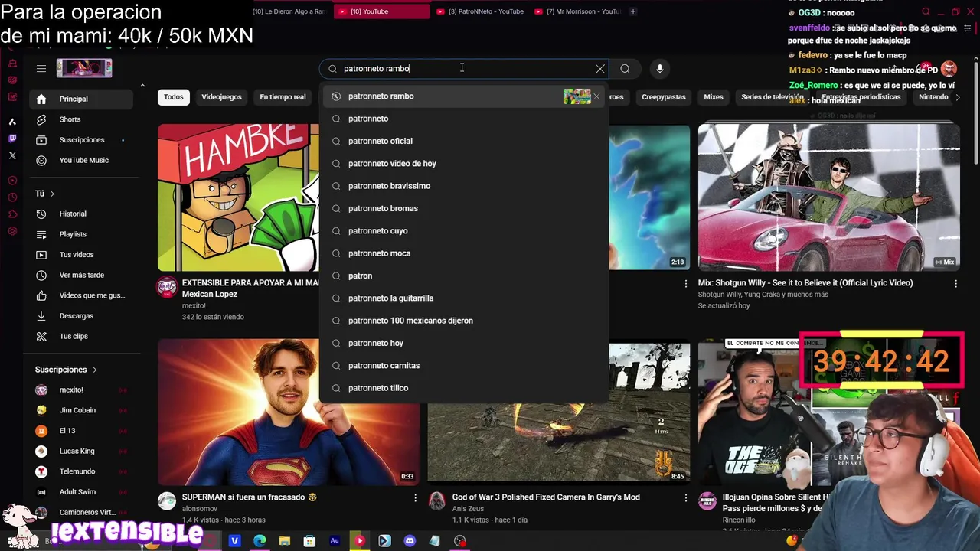980x551 pixels.
Task: Clear the search box with the X
Action: [x=600, y=69]
